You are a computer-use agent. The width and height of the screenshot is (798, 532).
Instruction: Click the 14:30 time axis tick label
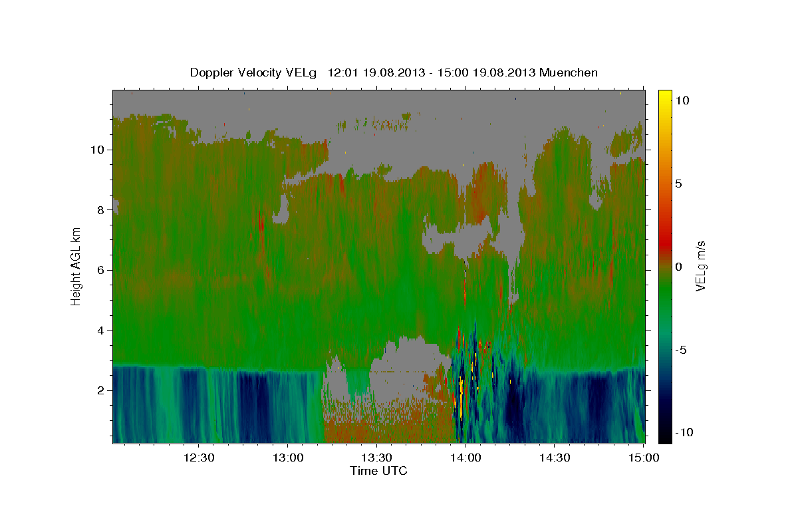point(555,458)
